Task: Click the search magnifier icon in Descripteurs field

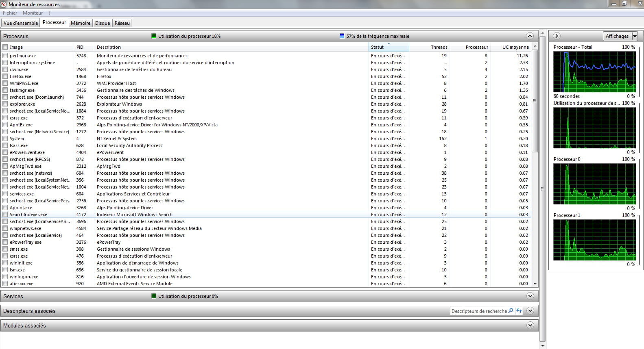Action: (x=511, y=311)
